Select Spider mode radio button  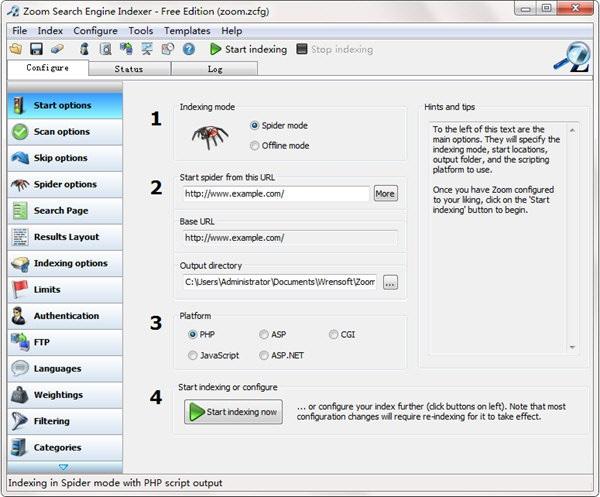254,125
